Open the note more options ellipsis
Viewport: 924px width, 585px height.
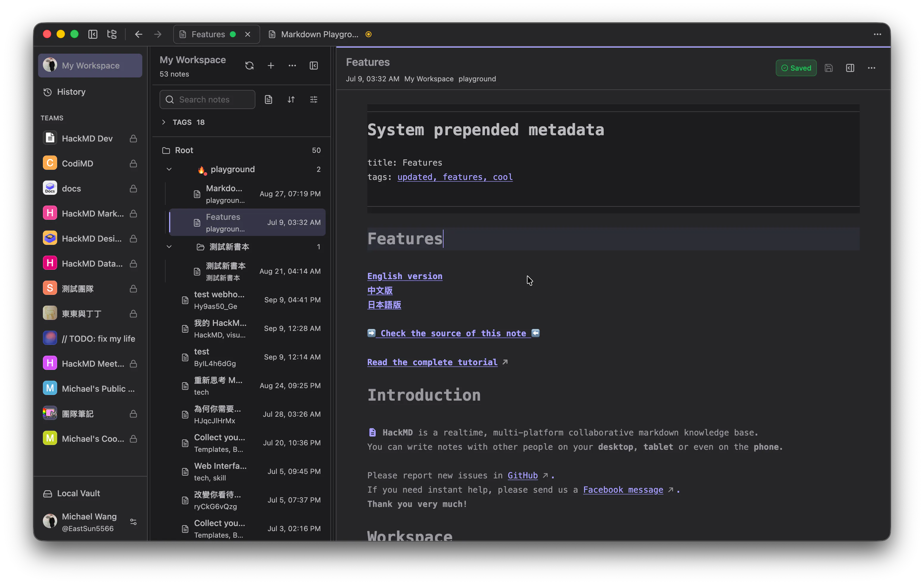click(x=871, y=68)
